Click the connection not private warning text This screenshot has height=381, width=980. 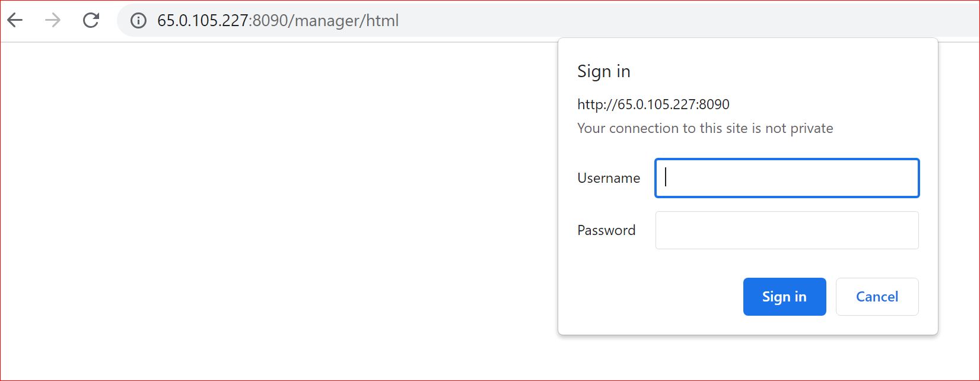pos(705,128)
